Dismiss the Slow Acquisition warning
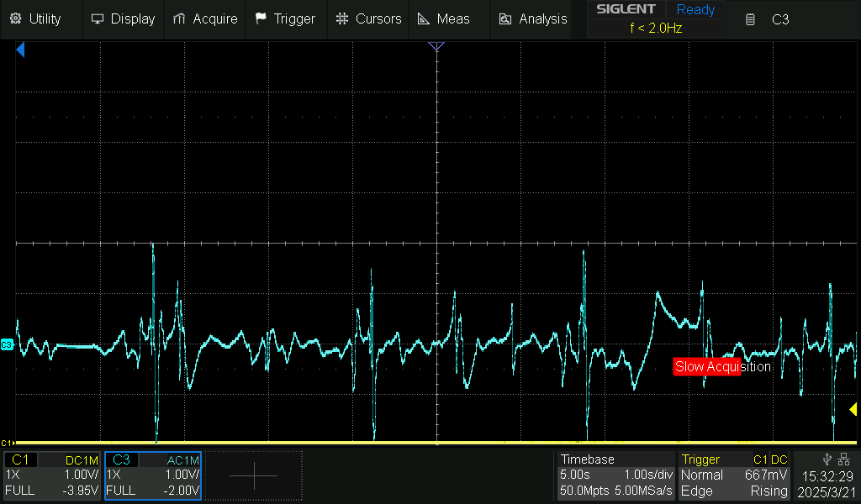The image size is (861, 504). 723,366
